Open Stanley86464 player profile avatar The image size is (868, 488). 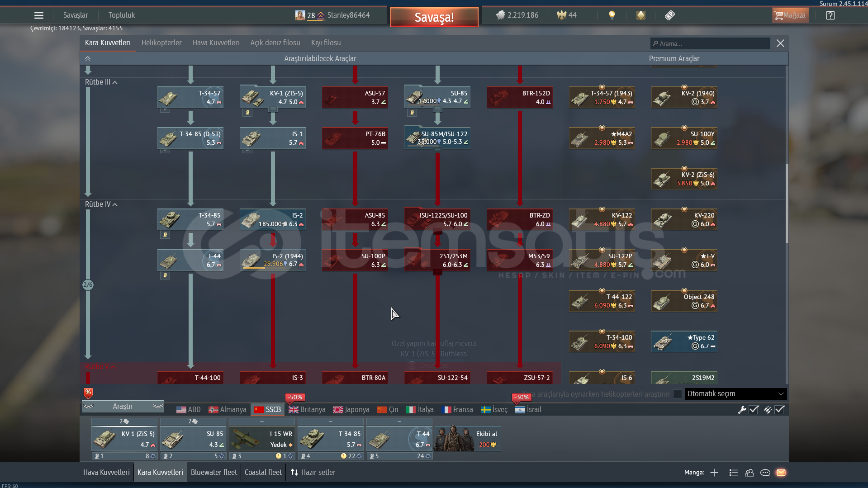coord(300,15)
